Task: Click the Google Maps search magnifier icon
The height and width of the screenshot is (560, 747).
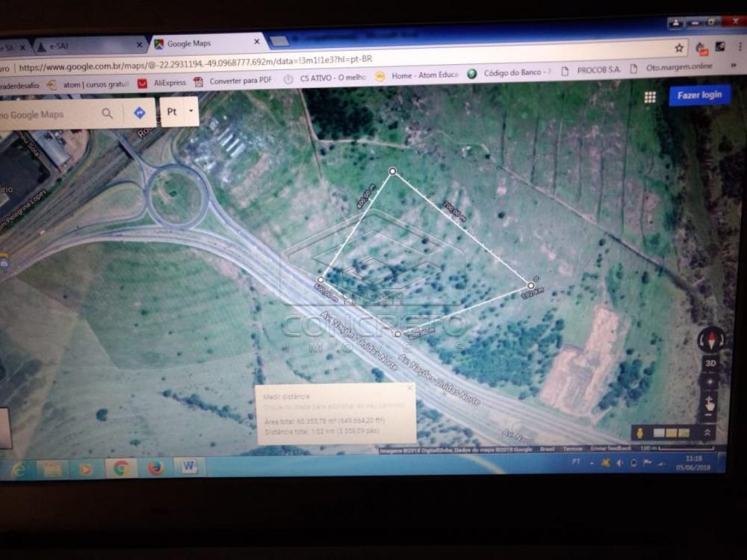Action: tap(108, 113)
